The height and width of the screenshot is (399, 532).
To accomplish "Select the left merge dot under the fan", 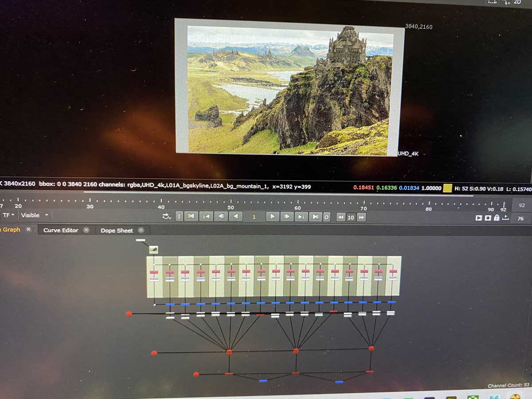I will (x=229, y=352).
